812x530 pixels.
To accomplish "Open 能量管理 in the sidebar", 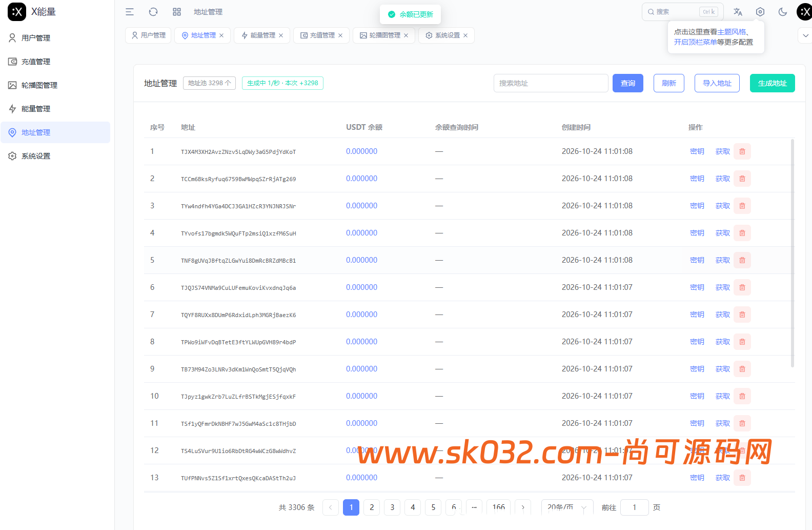I will 55,109.
